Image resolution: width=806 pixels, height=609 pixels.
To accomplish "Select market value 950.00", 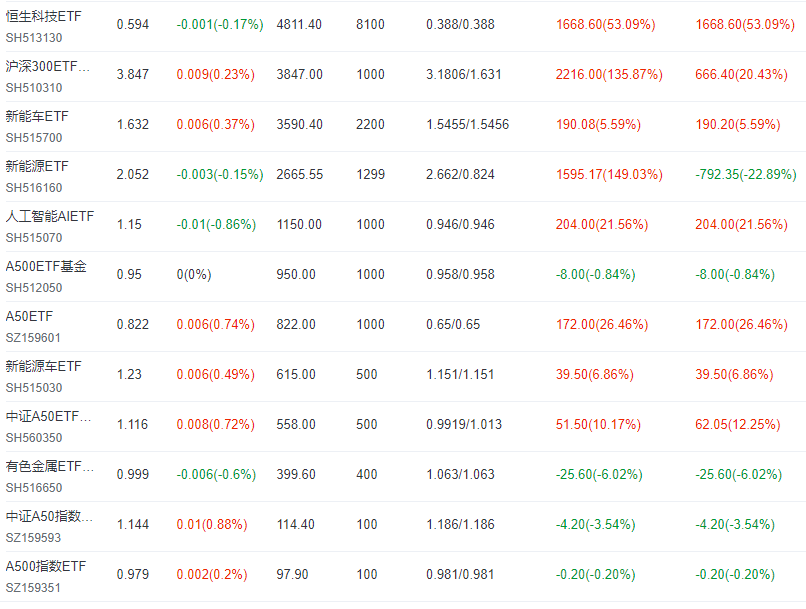I will pyautogui.click(x=296, y=274).
